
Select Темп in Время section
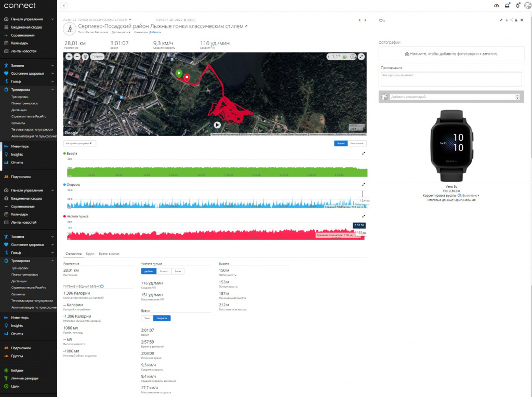(x=147, y=318)
